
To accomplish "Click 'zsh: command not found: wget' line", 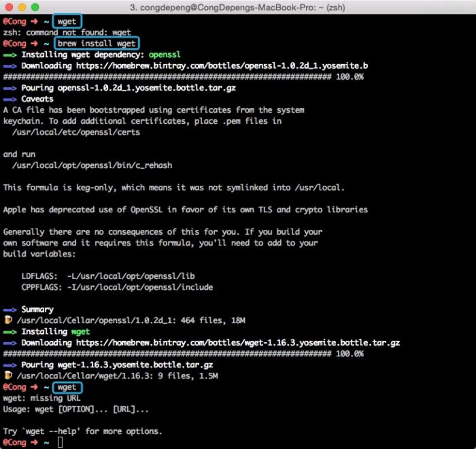I will pos(67,33).
